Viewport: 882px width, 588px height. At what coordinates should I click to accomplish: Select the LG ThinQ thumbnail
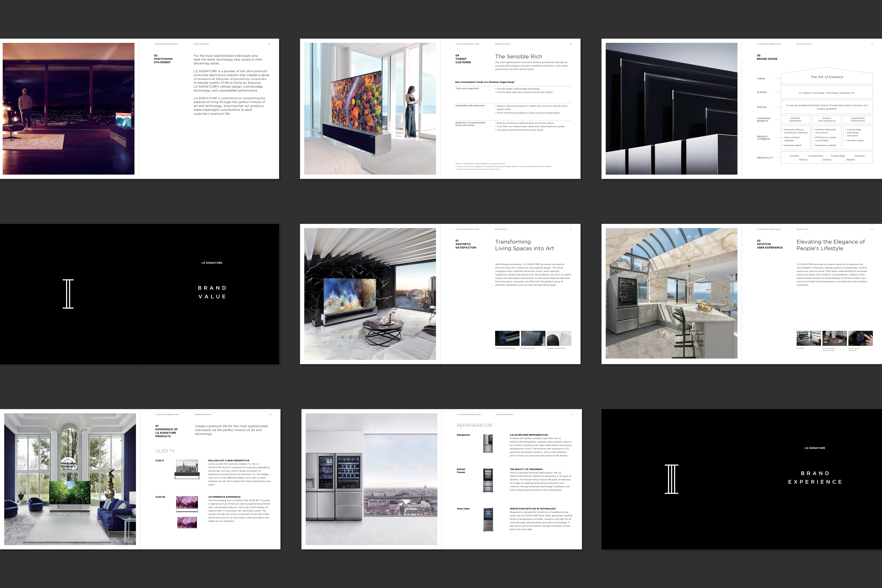[x=809, y=338]
